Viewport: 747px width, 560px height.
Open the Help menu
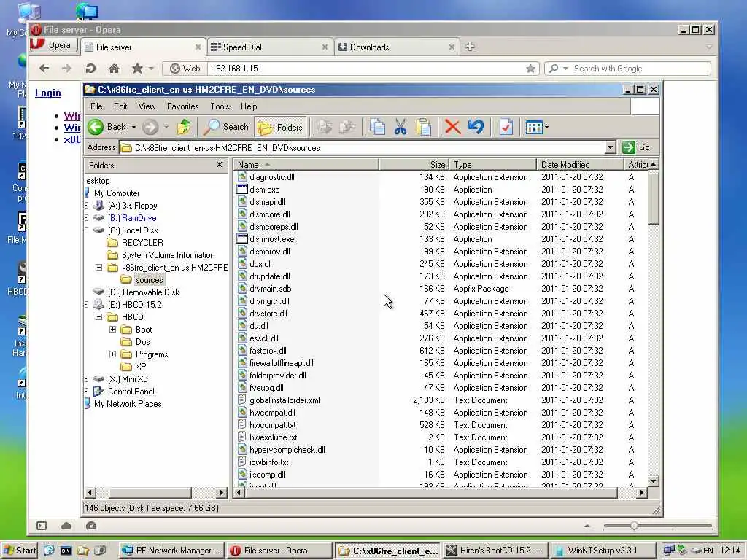point(249,106)
